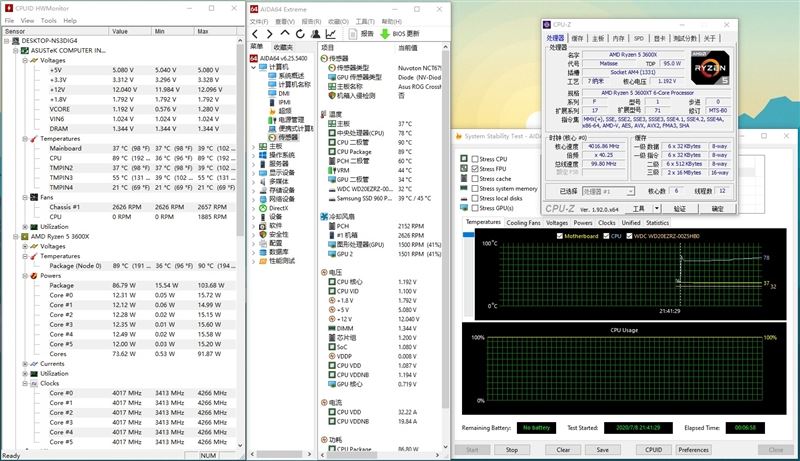Select 超频 overclock item in AIDA64 tree
Viewport: 800px width, 461px height.
pos(285,111)
